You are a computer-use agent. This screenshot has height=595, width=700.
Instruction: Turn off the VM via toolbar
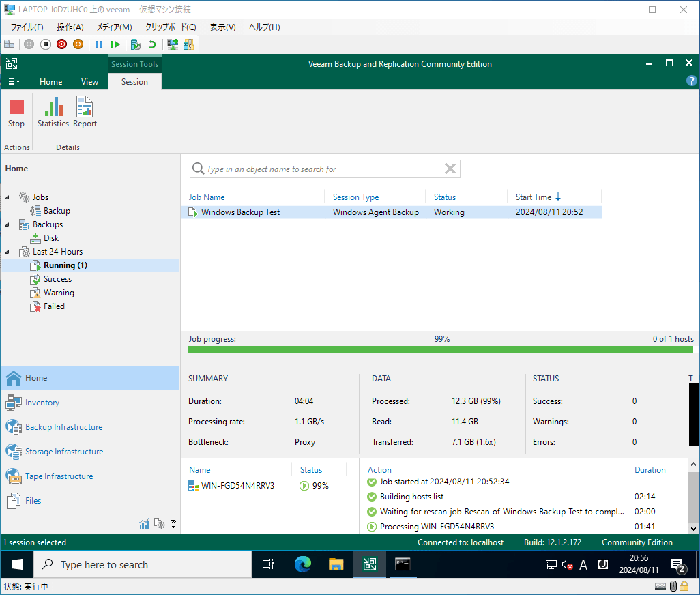click(x=46, y=44)
